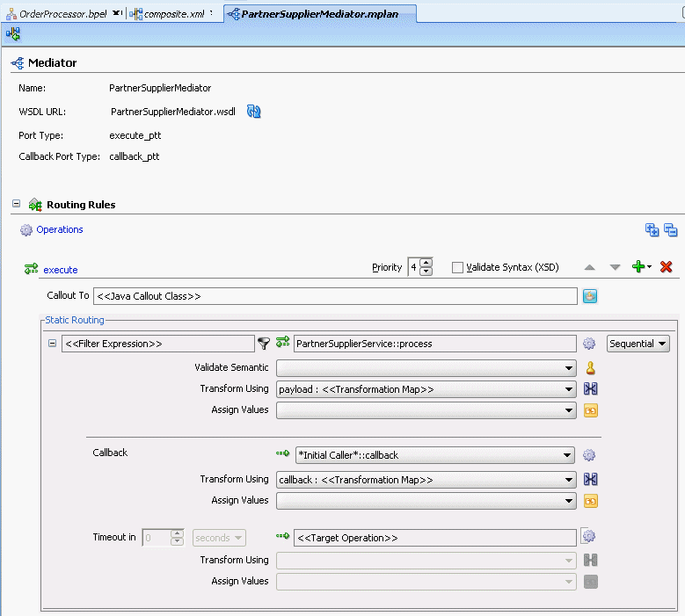Enable Validate Syntax (XSD) checkbox
The height and width of the screenshot is (616, 685).
pos(457,267)
